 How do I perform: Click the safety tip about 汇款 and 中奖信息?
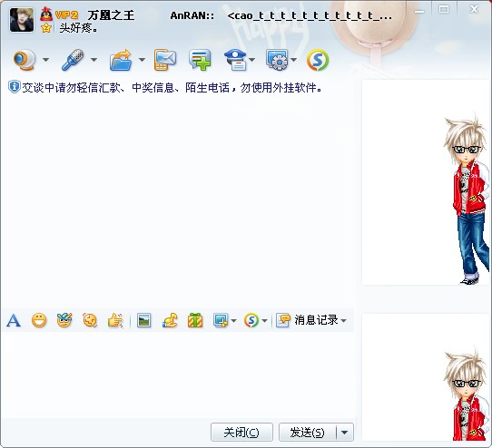coord(172,87)
